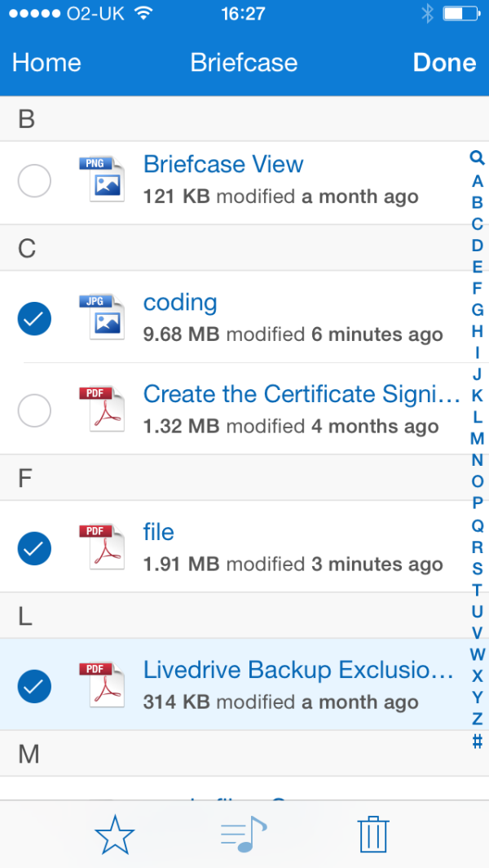Jump to letter M in the alphabet index
This screenshot has width=489, height=868.
click(x=477, y=438)
